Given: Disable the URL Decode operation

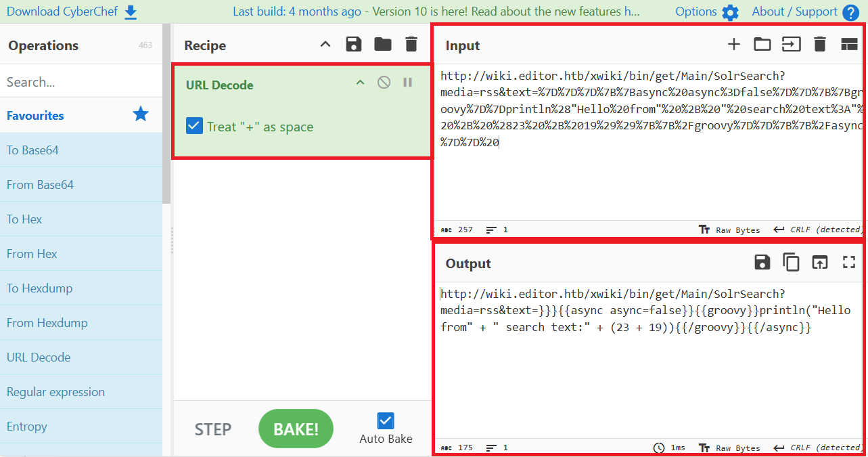Looking at the screenshot, I should (x=384, y=83).
